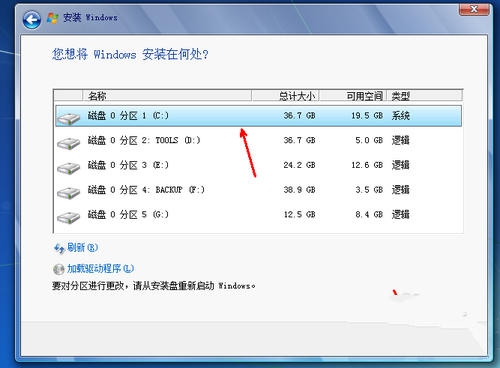Select 磁盘 0 分区 4: BACKUP (F:)
Image resolution: width=500 pixels, height=368 pixels.
258,190
